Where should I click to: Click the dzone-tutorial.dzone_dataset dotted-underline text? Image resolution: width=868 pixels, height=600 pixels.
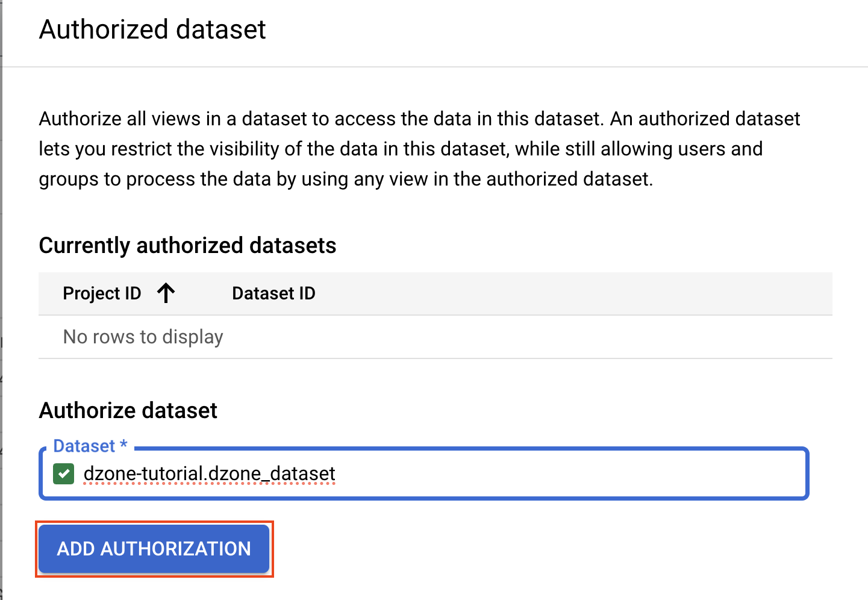coord(210,474)
